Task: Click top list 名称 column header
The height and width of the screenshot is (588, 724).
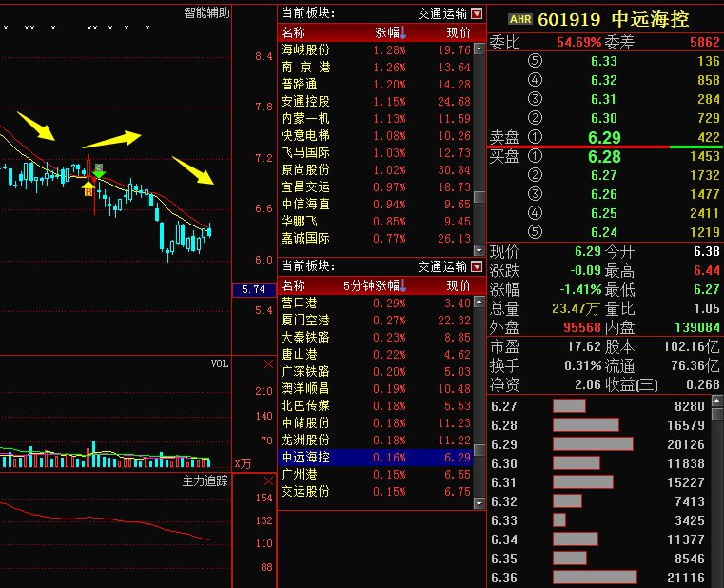Action: pos(293,32)
